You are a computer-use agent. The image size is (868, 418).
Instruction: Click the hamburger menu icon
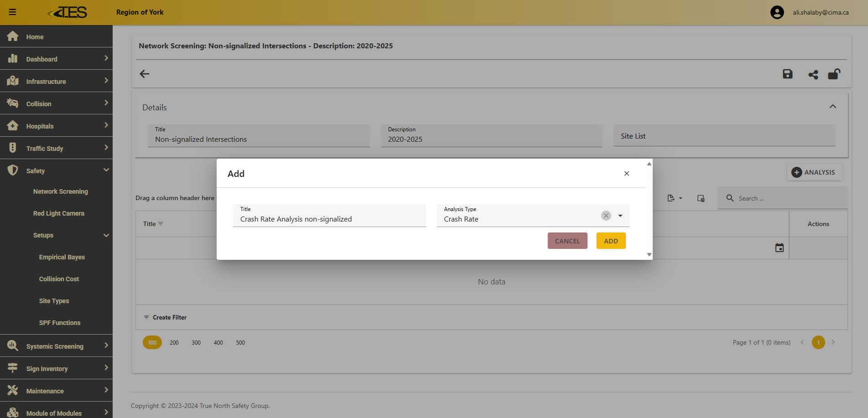pos(12,12)
